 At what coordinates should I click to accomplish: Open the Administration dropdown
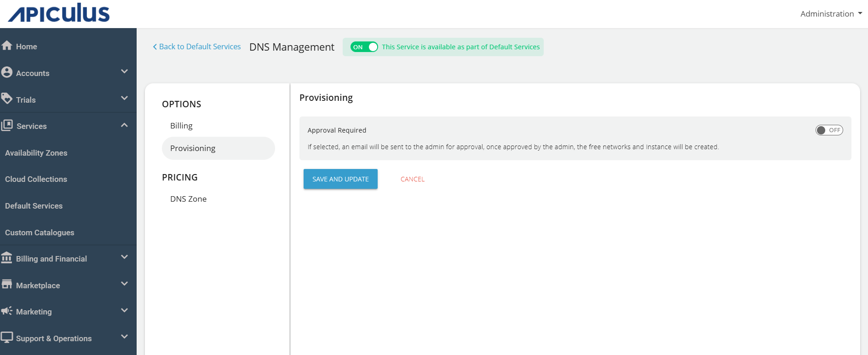tap(831, 14)
